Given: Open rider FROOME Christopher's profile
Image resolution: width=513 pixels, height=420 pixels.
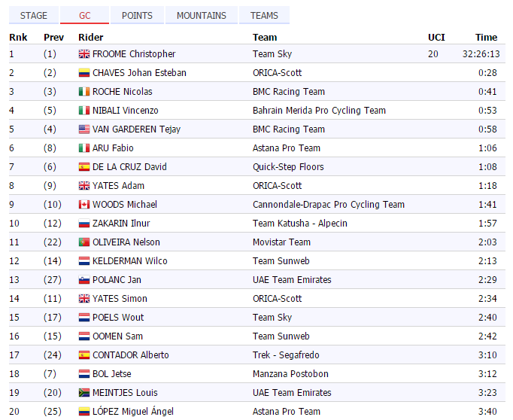Looking at the screenshot, I should [x=134, y=54].
